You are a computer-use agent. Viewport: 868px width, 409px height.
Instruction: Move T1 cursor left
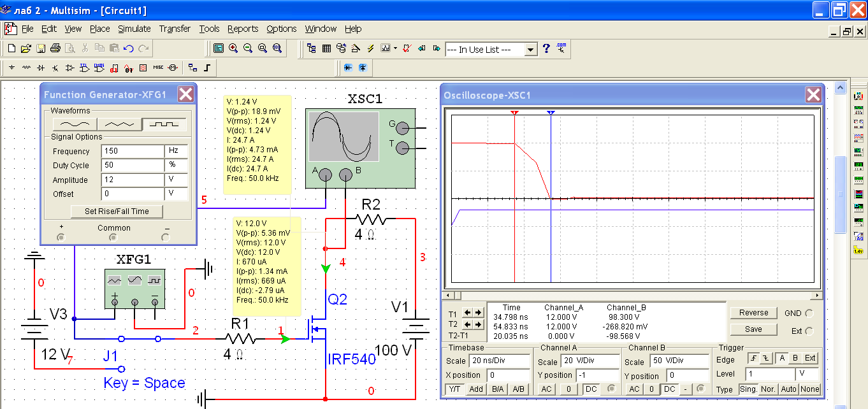click(467, 312)
